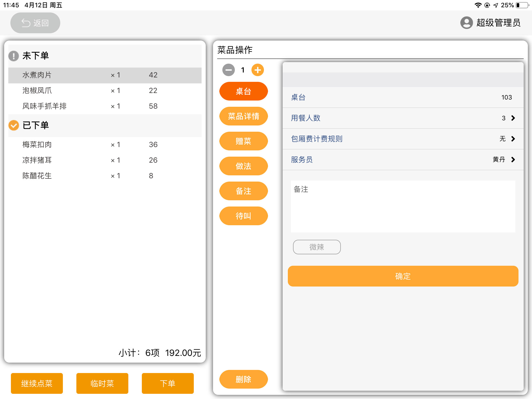
Task: Click into the 备注 text field
Action: [x=403, y=206]
